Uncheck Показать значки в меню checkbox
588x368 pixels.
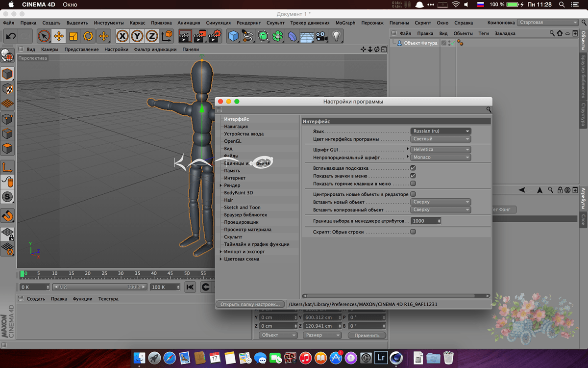click(x=413, y=176)
